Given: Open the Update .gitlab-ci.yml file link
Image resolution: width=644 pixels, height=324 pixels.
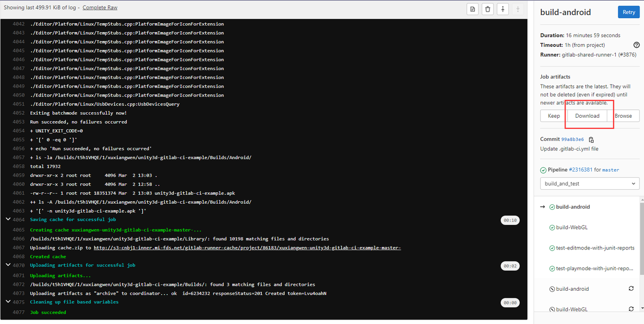Looking at the screenshot, I should 569,148.
